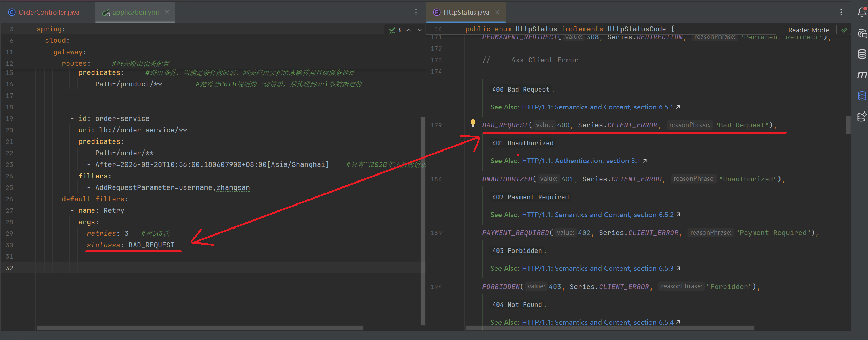Click the UNAUTHORIZED enum constant
The image size is (868, 340).
(507, 179)
